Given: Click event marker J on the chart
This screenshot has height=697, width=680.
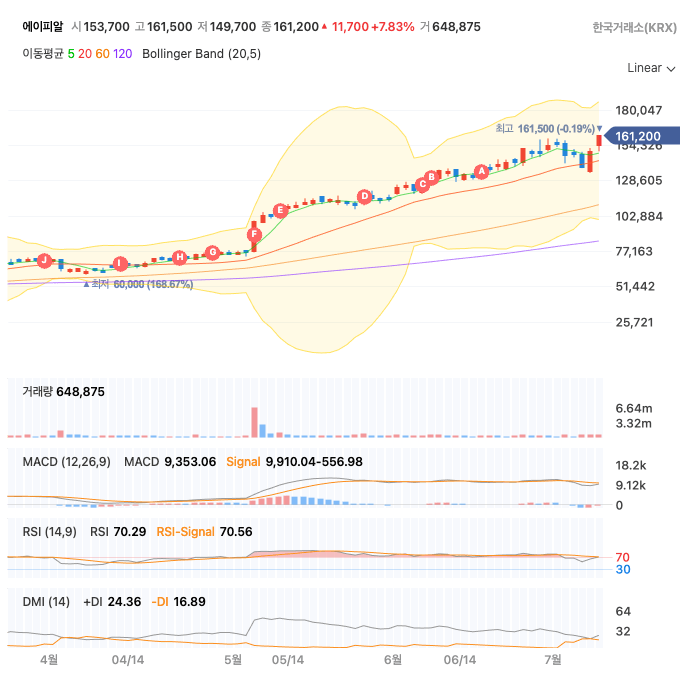Looking at the screenshot, I should pyautogui.click(x=44, y=260).
